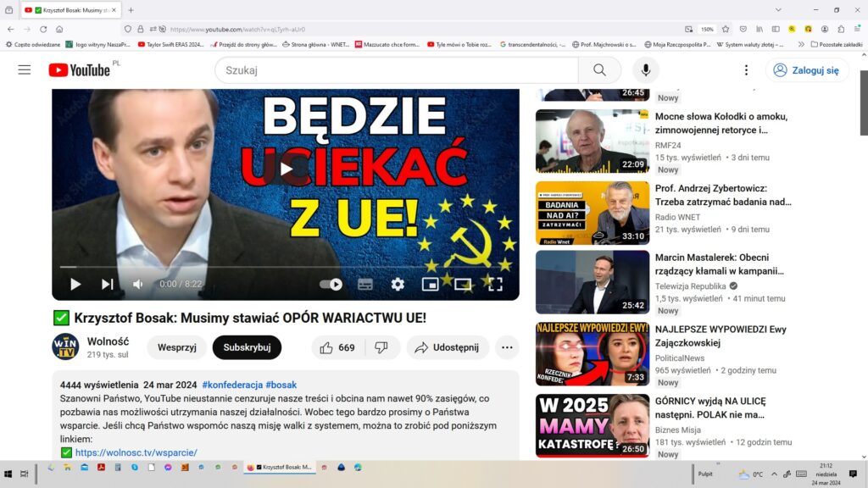Bookmark this page with star icon
868x488 pixels.
pyautogui.click(x=726, y=30)
